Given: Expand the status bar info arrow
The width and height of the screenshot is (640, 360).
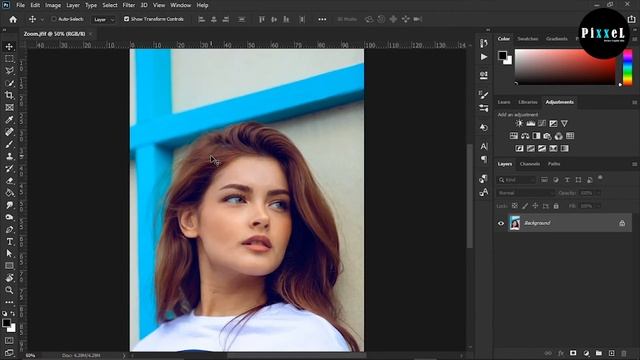Looking at the screenshot, I should [x=124, y=356].
